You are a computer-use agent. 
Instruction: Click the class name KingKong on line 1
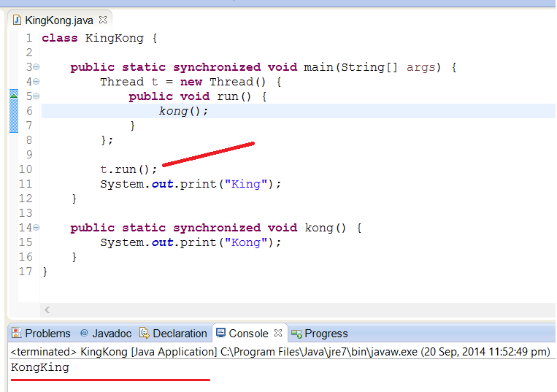pos(115,38)
